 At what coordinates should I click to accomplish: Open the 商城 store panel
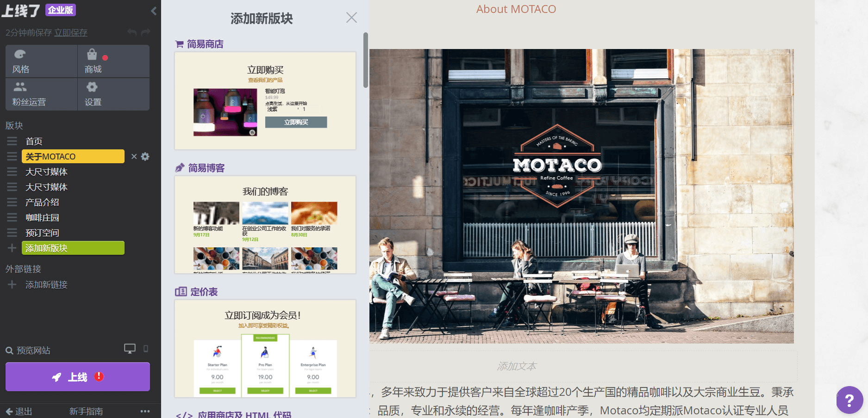click(113, 61)
